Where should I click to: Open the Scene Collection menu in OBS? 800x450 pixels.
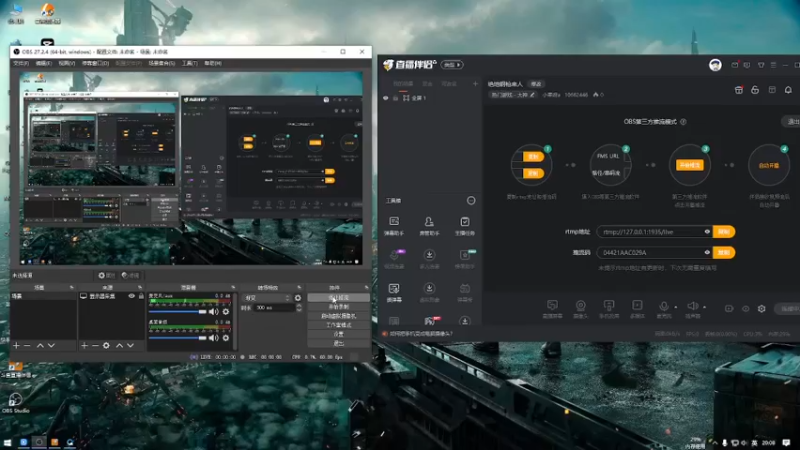coord(162,63)
